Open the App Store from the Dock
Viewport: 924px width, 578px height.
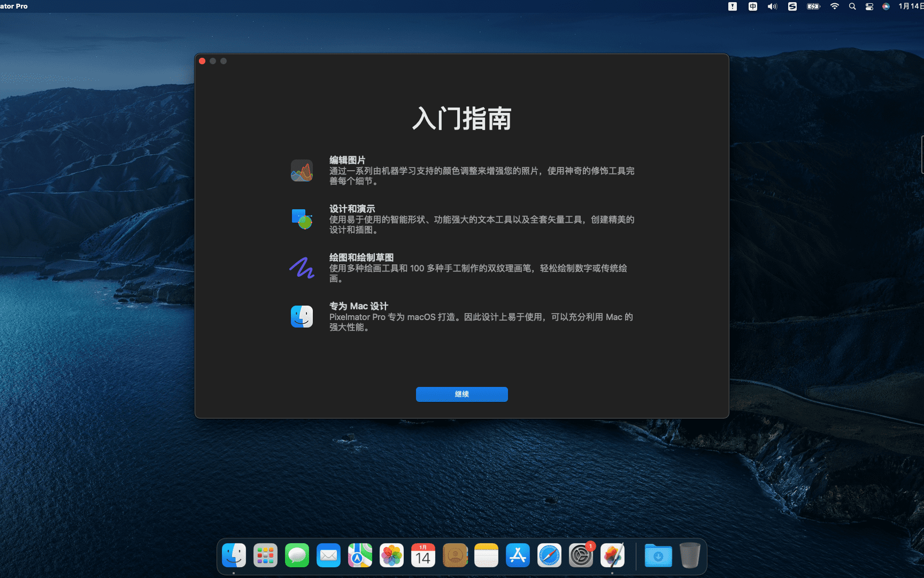point(518,556)
